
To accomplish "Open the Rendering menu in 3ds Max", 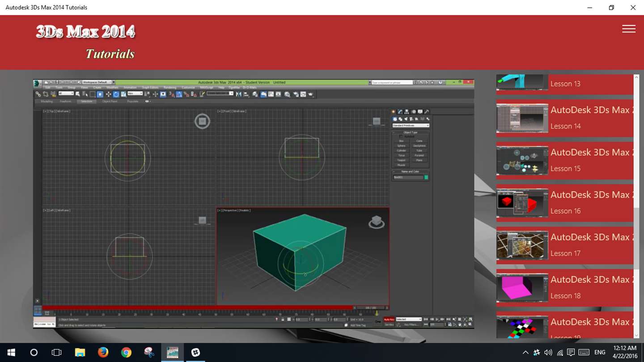I will coord(170,88).
